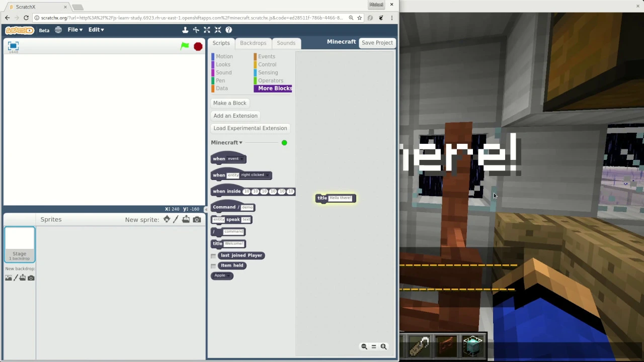Choose backdrop from library
This screenshot has height=362, width=644.
pyautogui.click(x=9, y=278)
